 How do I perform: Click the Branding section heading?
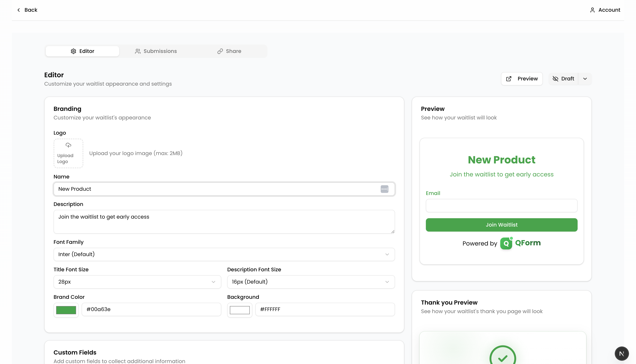(67, 109)
